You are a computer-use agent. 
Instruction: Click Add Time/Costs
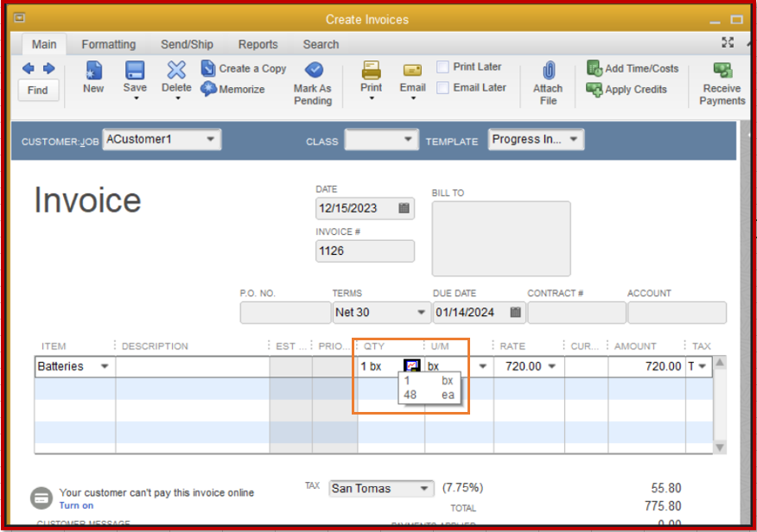pyautogui.click(x=633, y=68)
